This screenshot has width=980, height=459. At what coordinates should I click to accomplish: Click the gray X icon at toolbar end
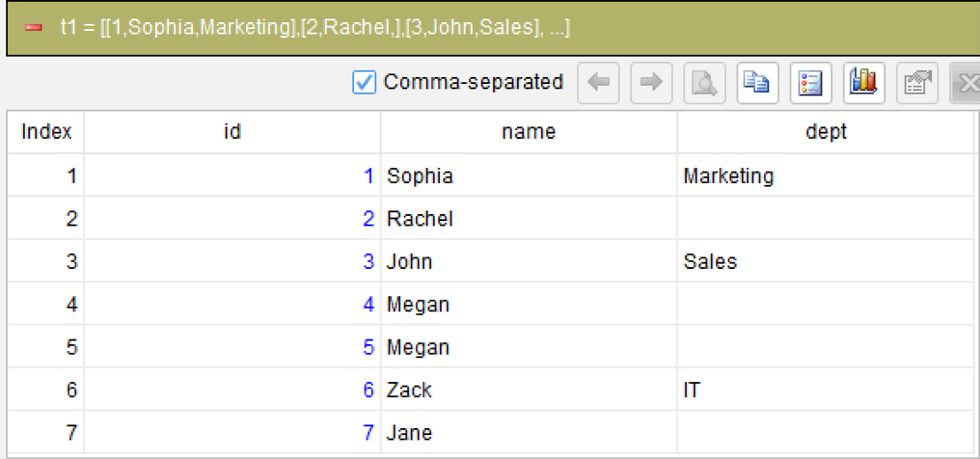click(966, 82)
